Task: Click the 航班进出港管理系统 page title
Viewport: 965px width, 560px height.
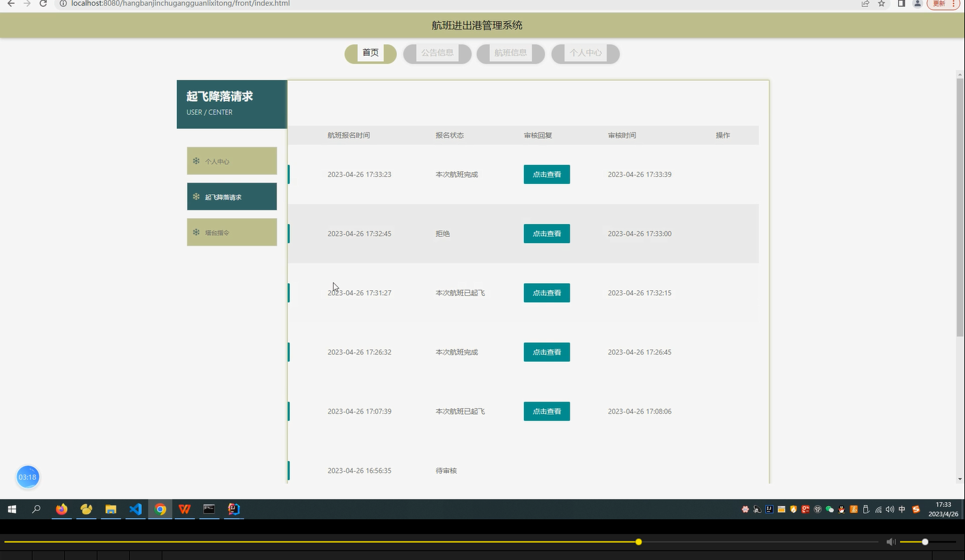Action: (x=477, y=25)
